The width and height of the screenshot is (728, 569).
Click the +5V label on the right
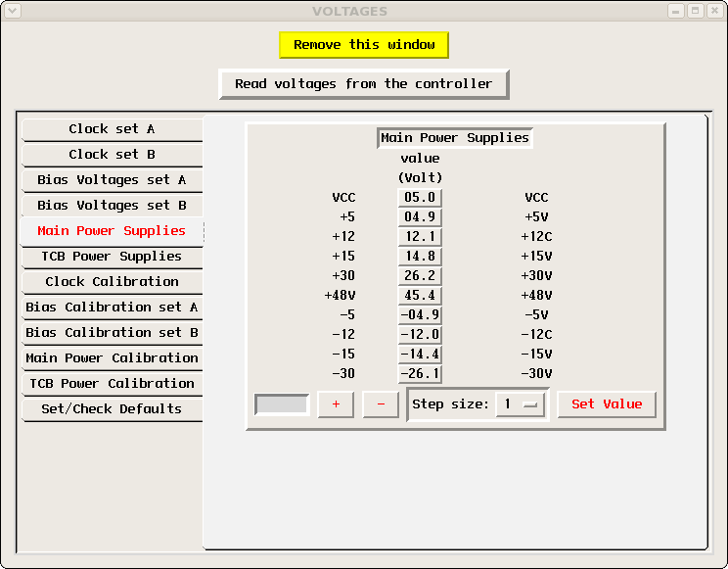(536, 217)
